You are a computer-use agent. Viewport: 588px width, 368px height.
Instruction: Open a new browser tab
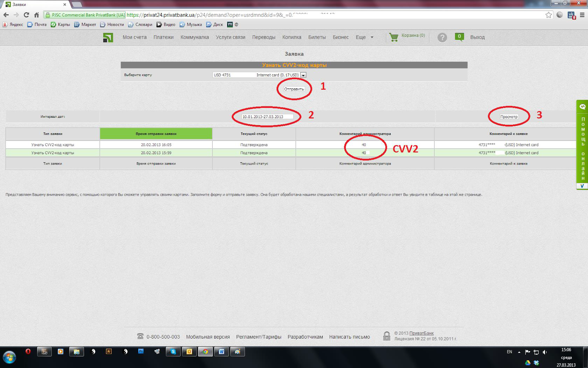(x=77, y=4)
